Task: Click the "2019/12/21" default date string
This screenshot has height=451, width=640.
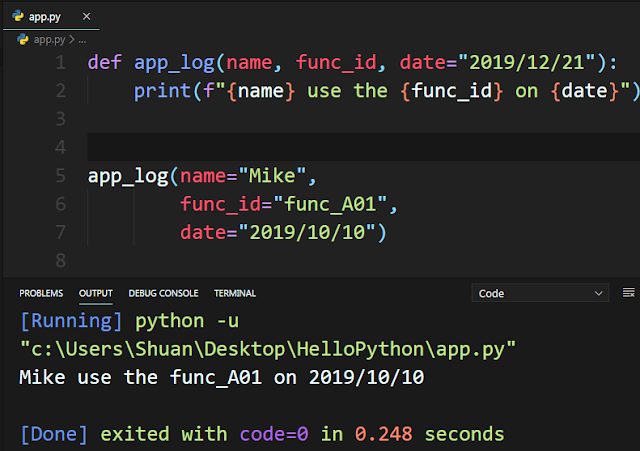Action: click(x=527, y=62)
